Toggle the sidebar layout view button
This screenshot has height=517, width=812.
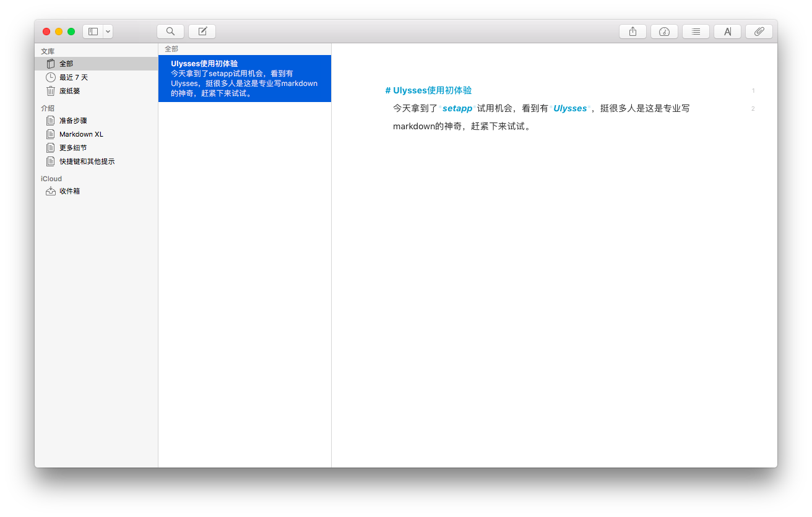tap(93, 31)
